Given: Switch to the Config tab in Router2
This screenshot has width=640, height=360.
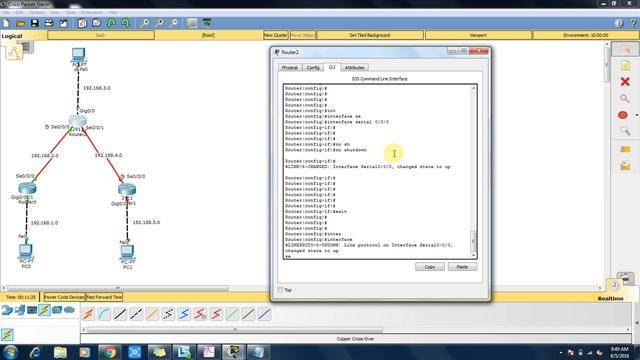Looking at the screenshot, I should (313, 67).
